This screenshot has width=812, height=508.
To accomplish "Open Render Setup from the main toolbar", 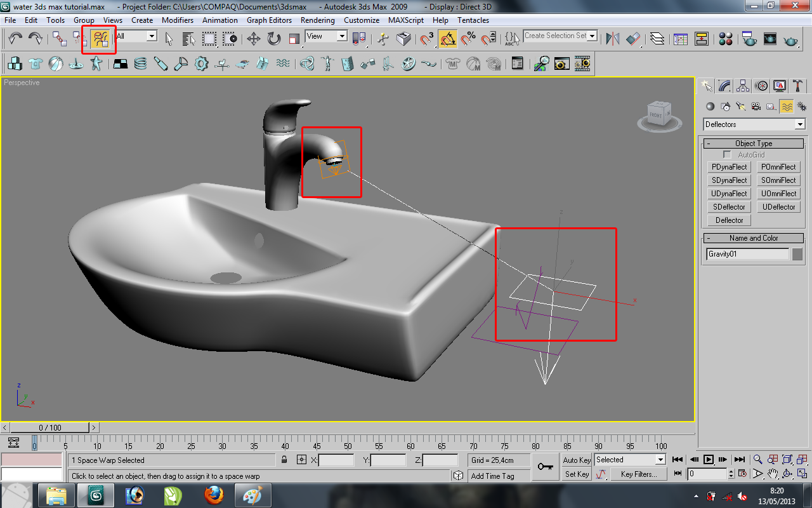I will [749, 39].
